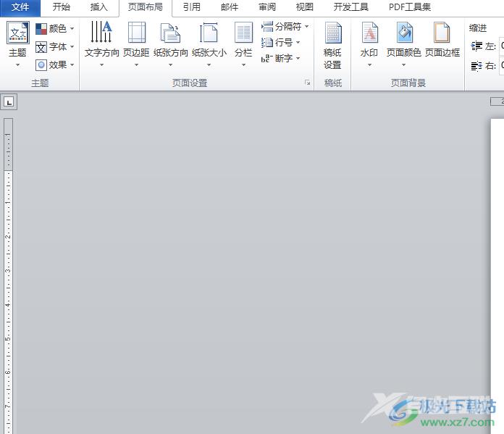Switch to the 邮件 mailings tab
504x434 pixels.
pyautogui.click(x=229, y=7)
